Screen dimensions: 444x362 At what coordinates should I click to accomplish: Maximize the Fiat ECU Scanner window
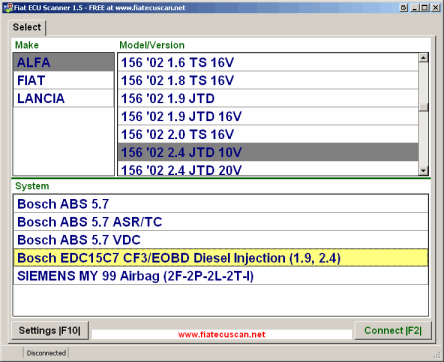425,7
